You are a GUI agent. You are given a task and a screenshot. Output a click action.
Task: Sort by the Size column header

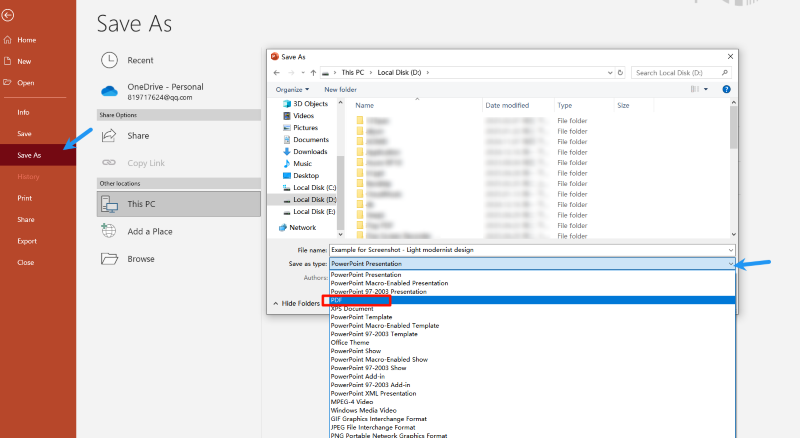click(623, 105)
